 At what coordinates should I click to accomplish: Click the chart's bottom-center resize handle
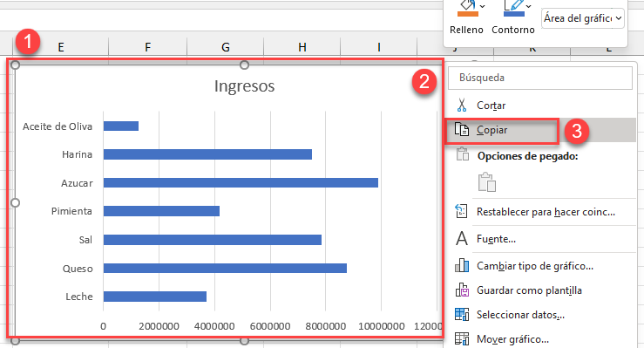[x=244, y=341]
